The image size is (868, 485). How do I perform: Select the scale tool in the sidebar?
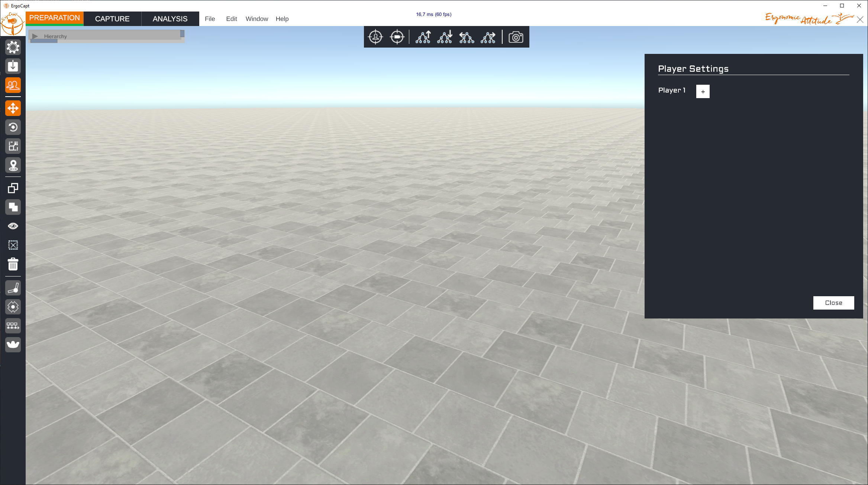click(x=13, y=146)
